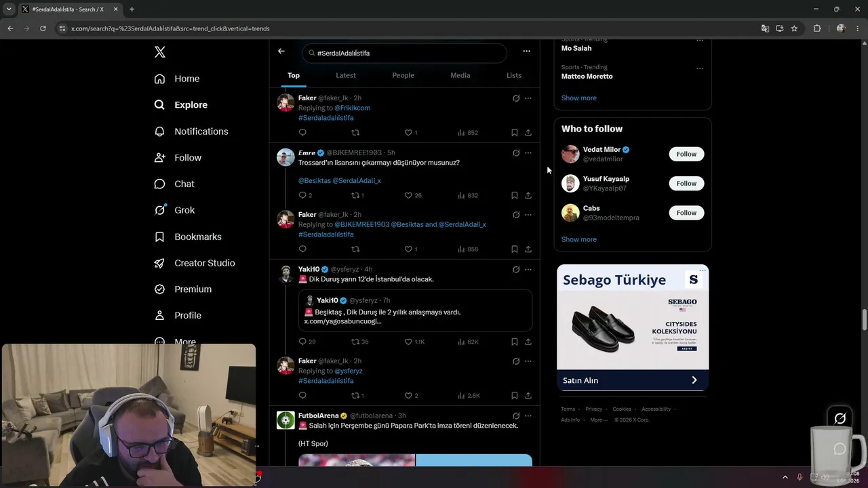Launch Grok from the sidebar

(174, 210)
